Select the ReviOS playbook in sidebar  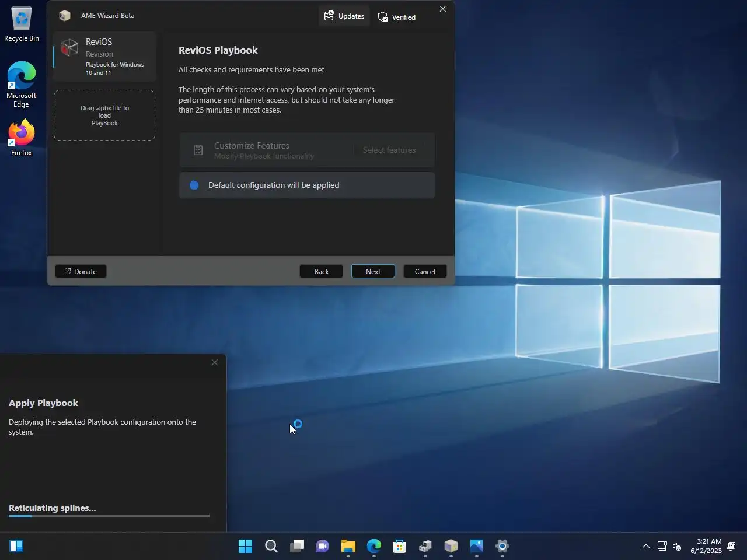(x=104, y=57)
